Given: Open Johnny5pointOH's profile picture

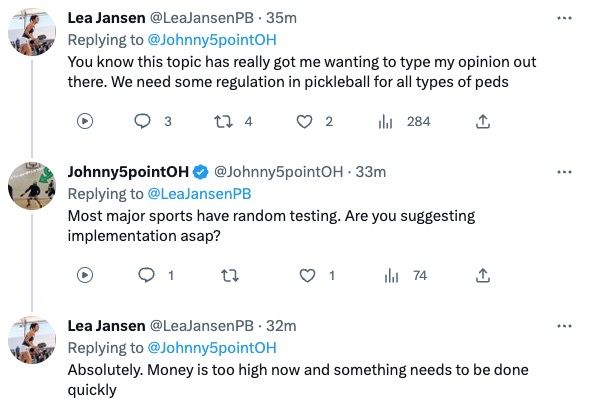Looking at the screenshot, I should (x=32, y=186).
